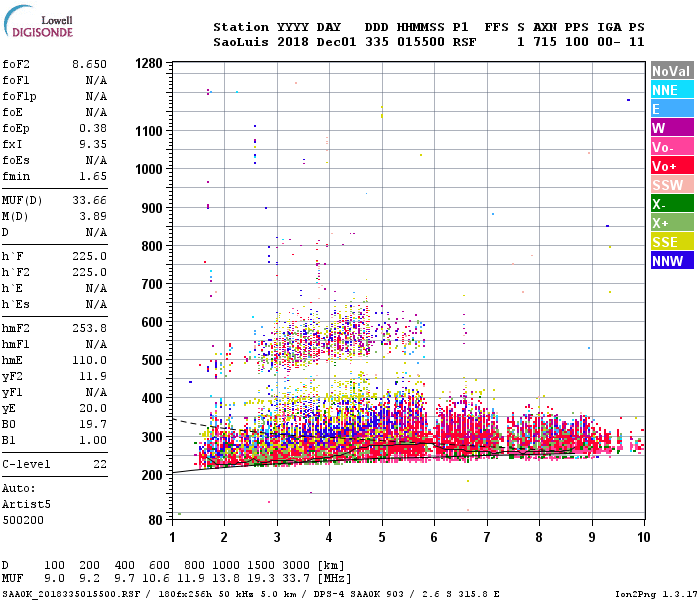Click the Dec01 date in header
Screen dimensions: 700x600
(336, 42)
